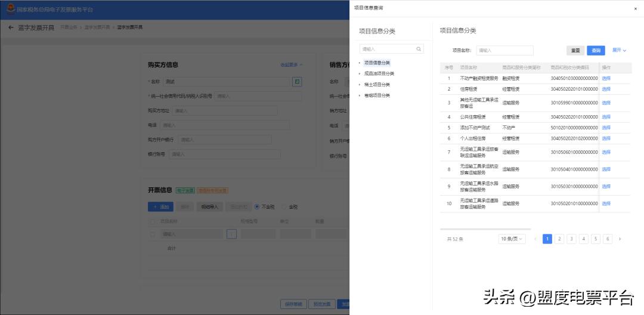Click 选择 for row 9 水路旅客运输服务

pyautogui.click(x=606, y=187)
